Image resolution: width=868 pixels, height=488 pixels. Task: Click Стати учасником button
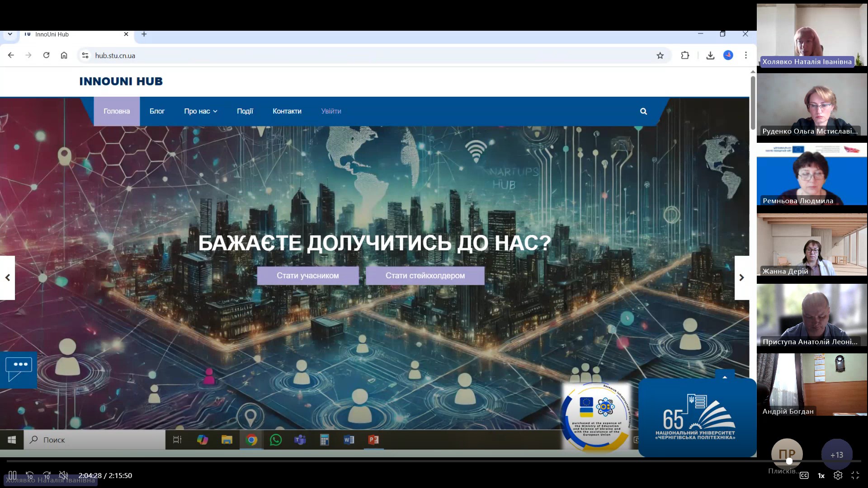pyautogui.click(x=307, y=276)
